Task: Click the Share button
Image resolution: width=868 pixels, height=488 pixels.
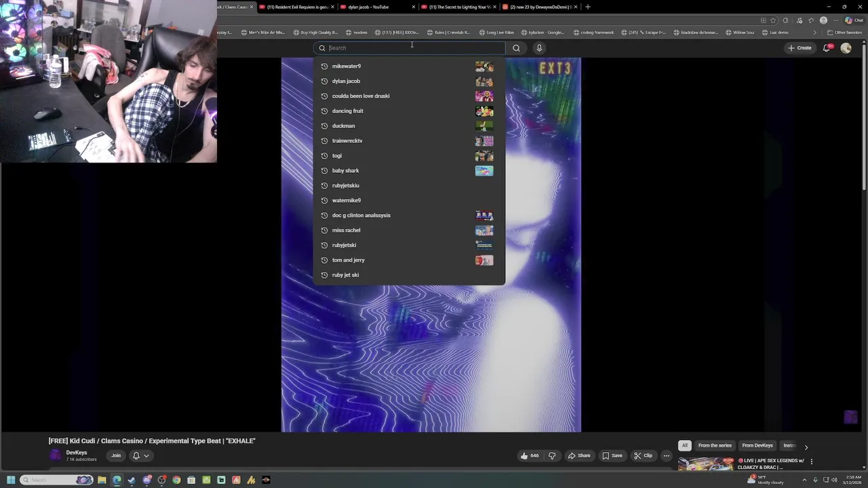Action: [x=579, y=455]
